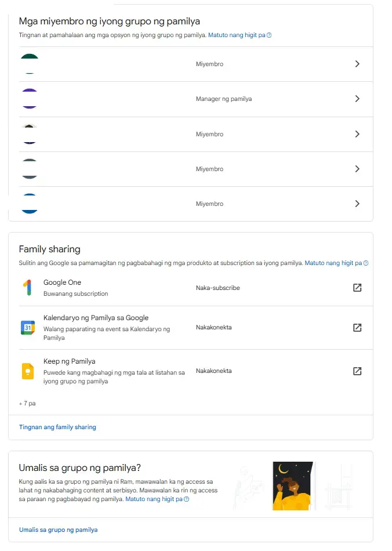Image resolution: width=392 pixels, height=551 pixels.
Task: Click the '+ 7 pa' more items text
Action: 27,404
